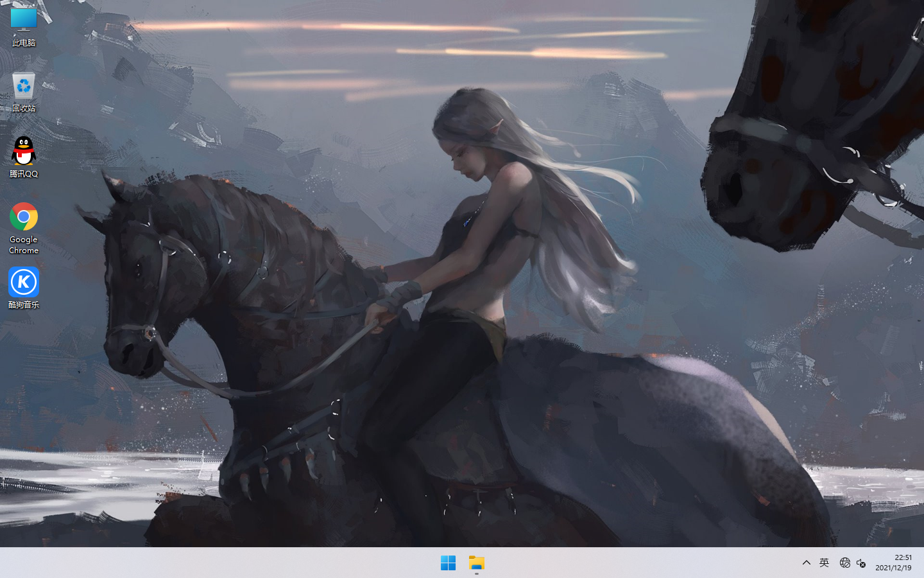Open 酷狗音乐 music player icon
The width and height of the screenshot is (924, 578).
pyautogui.click(x=24, y=288)
